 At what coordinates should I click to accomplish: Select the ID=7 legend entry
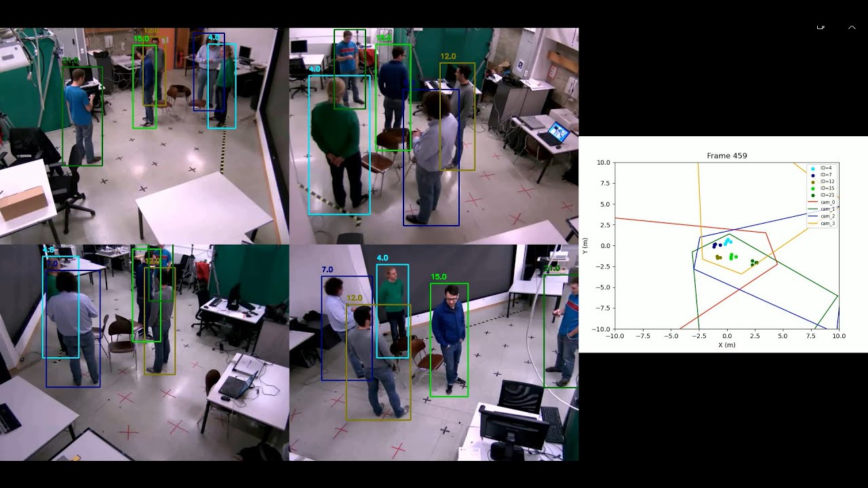coord(821,174)
